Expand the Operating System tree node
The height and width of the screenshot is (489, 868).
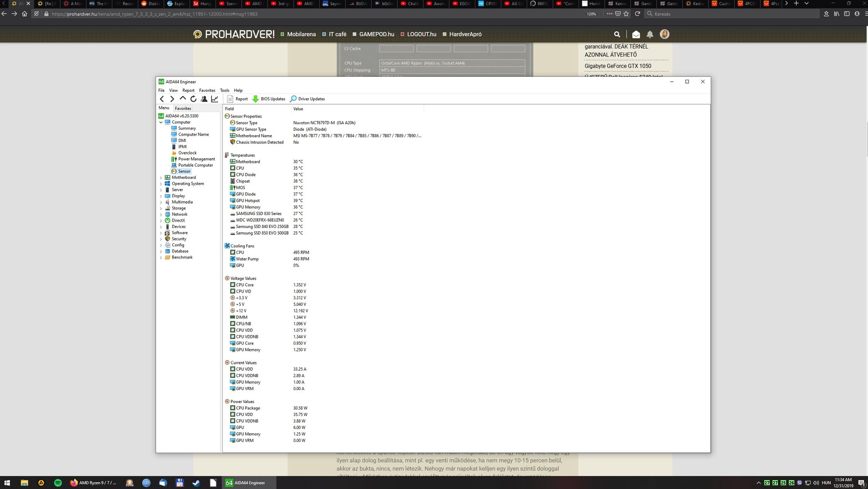161,184
